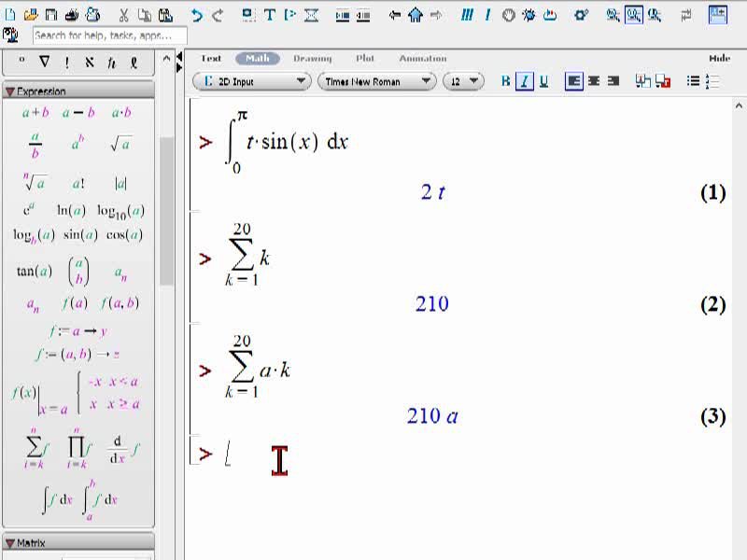The height and width of the screenshot is (560, 747).
Task: Go forward with the right arrow icon
Action: [436, 15]
